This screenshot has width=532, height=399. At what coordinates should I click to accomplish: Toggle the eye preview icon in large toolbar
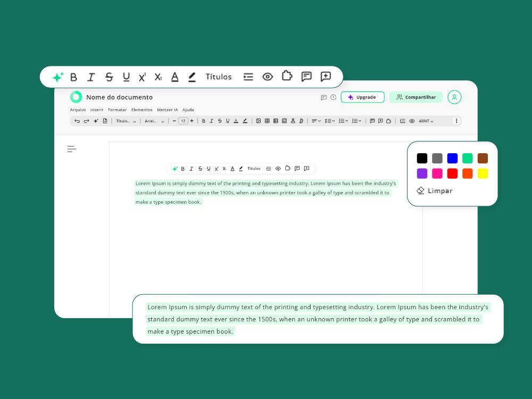click(268, 77)
